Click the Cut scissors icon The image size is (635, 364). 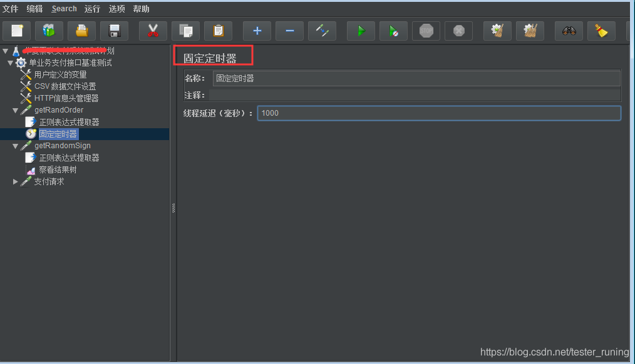[153, 31]
